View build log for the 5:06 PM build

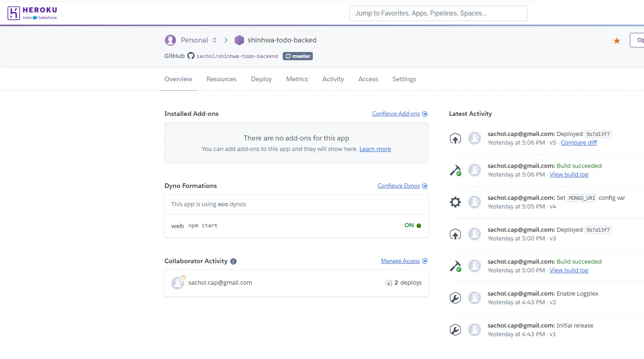[569, 175]
